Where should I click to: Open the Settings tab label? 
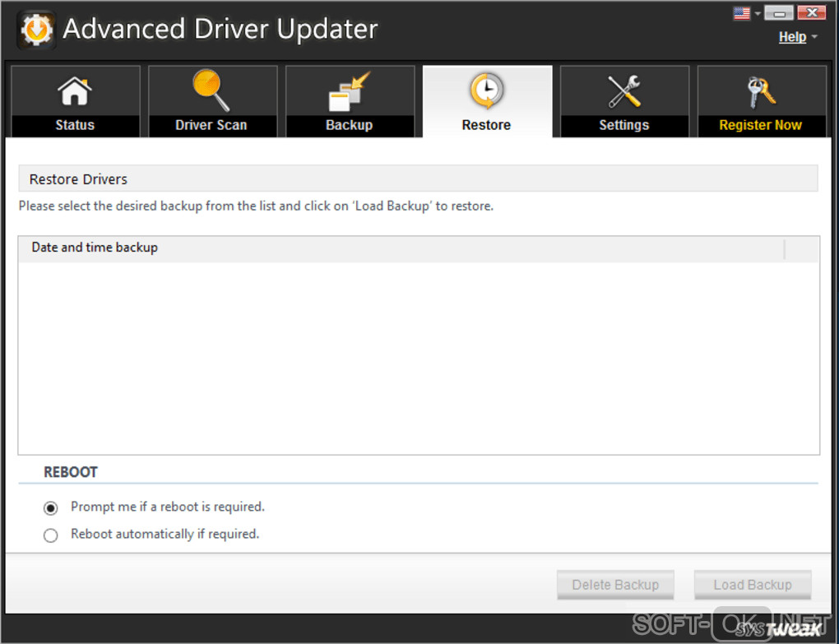pos(623,125)
